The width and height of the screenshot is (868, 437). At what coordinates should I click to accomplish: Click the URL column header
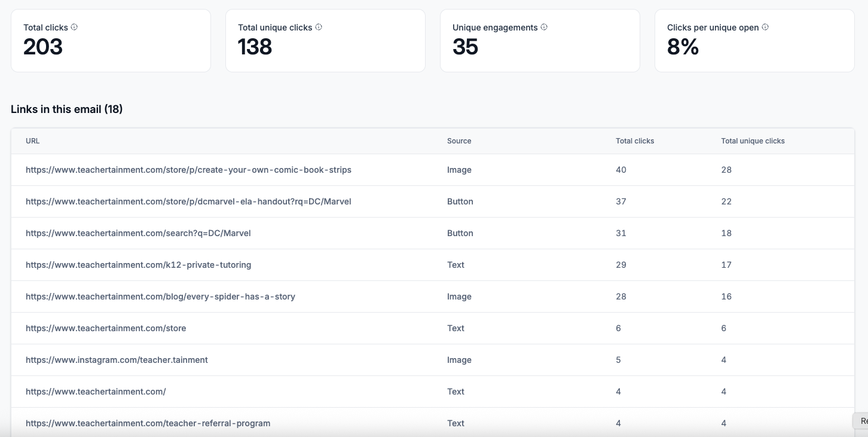tap(33, 141)
